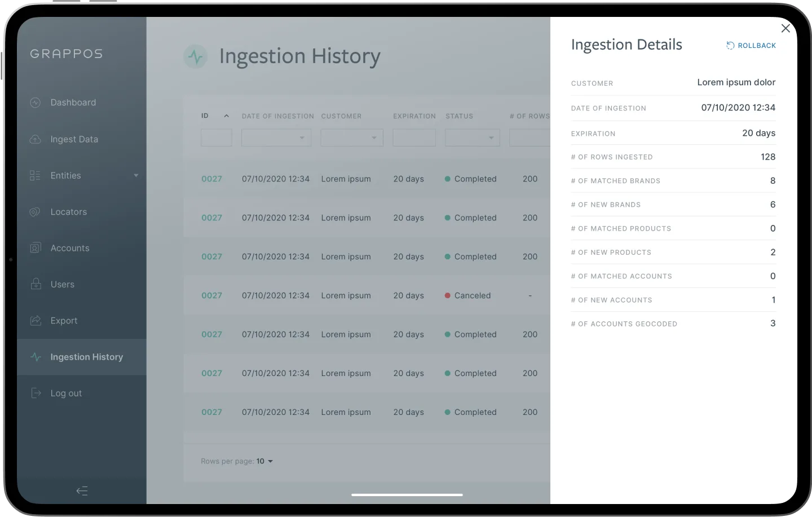812x517 pixels.
Task: Close the Ingestion Details panel
Action: coord(785,28)
